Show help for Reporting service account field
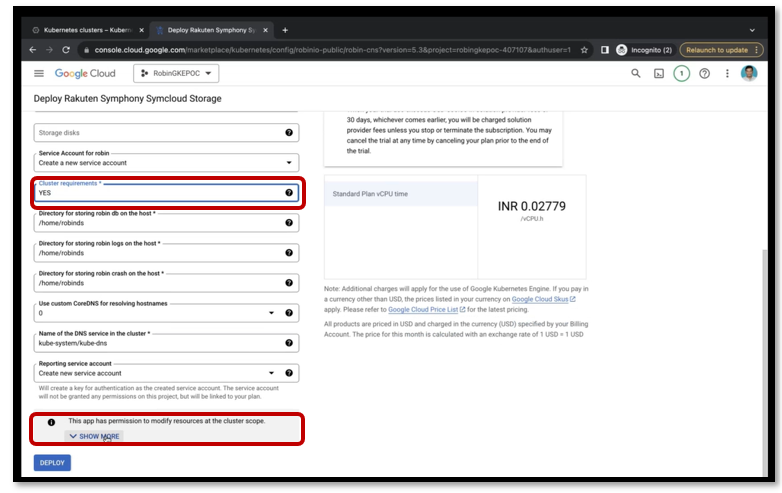This screenshot has width=782, height=493. [289, 373]
